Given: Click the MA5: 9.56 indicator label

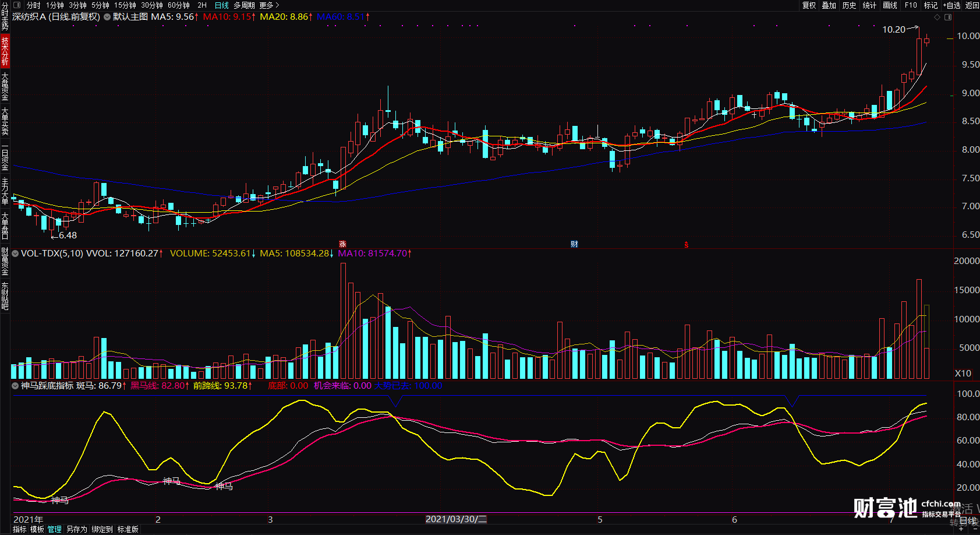Looking at the screenshot, I should pos(175,17).
